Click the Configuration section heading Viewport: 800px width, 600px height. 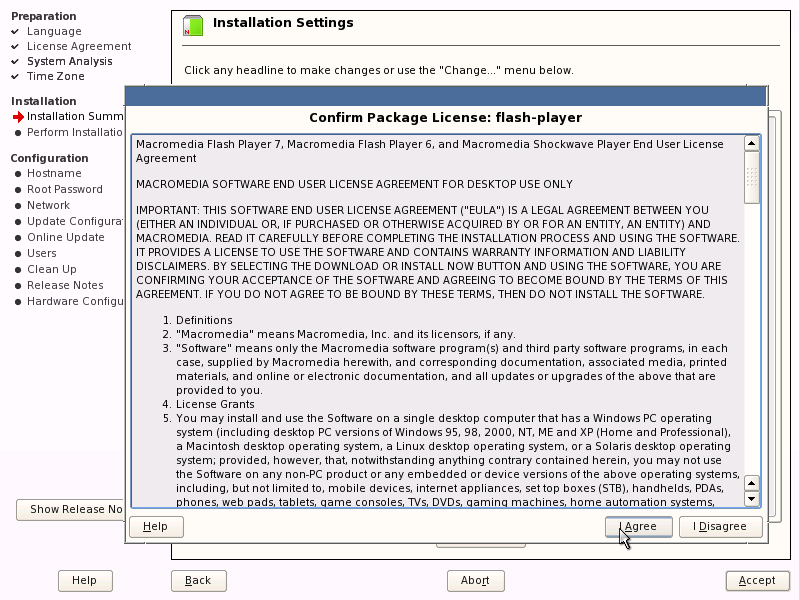pos(49,158)
